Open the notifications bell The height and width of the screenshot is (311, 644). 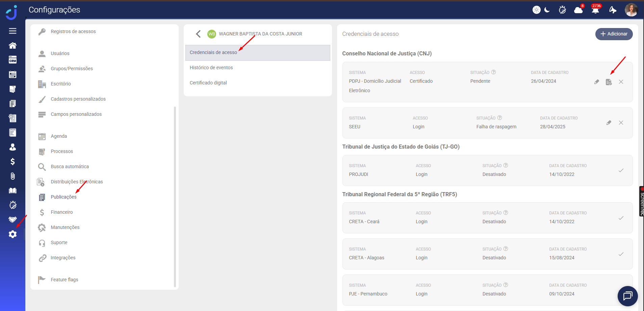[x=595, y=10]
